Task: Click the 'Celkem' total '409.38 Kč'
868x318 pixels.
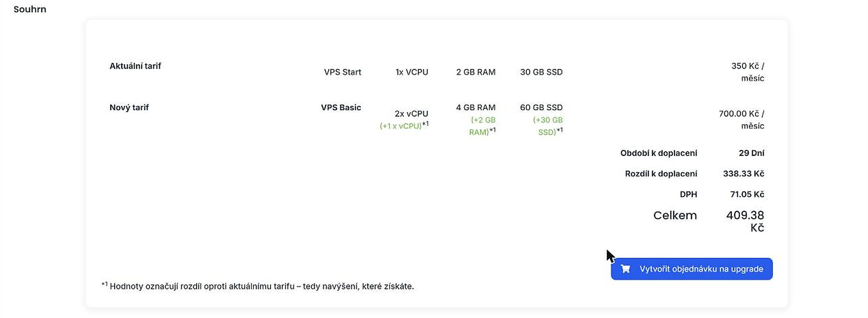Action: [745, 221]
